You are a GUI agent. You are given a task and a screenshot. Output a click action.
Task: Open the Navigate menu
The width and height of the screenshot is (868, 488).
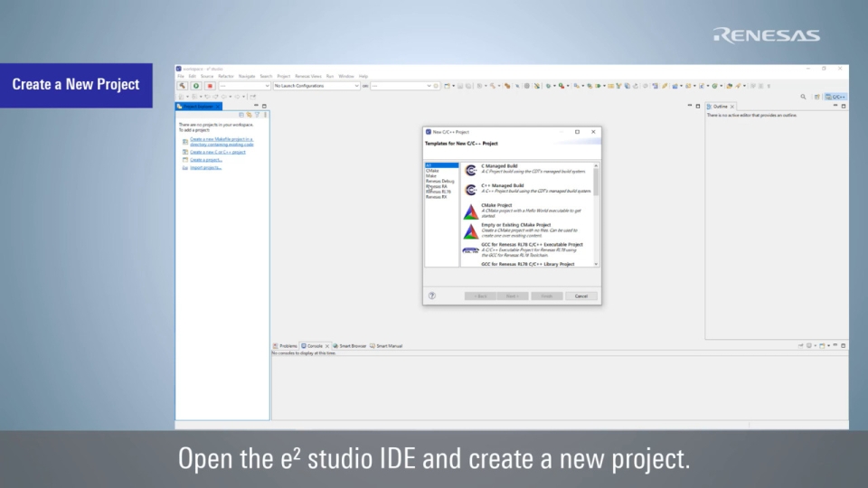click(246, 76)
